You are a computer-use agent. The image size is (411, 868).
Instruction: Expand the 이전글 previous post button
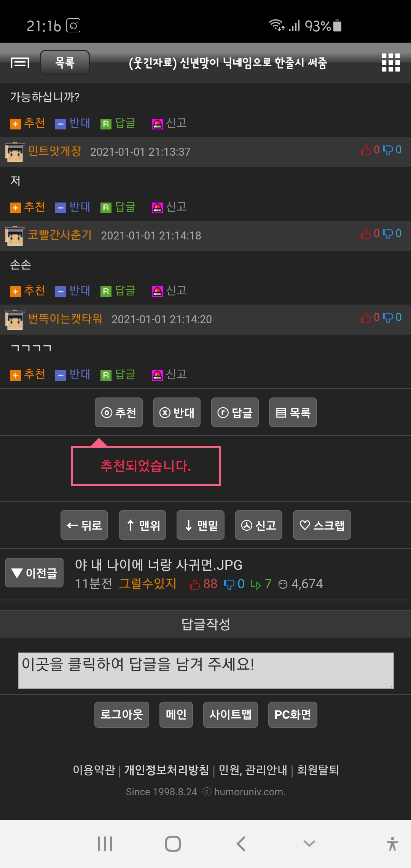pyautogui.click(x=34, y=573)
